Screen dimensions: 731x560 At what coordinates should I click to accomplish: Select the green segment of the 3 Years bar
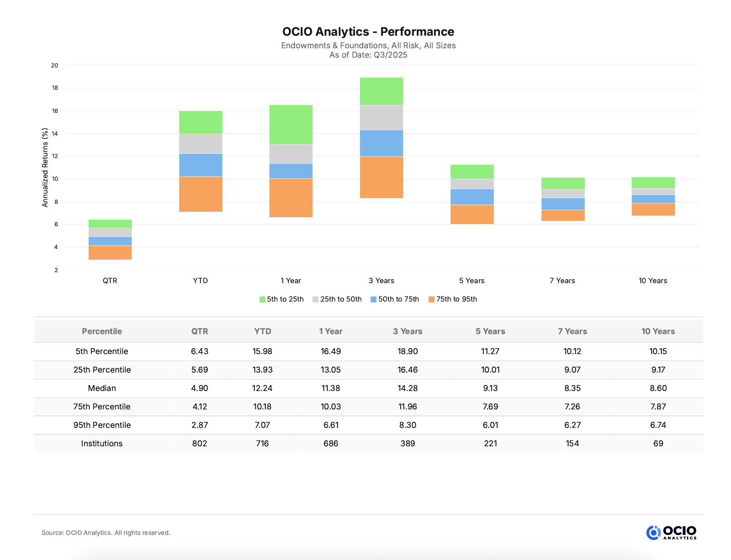(381, 91)
